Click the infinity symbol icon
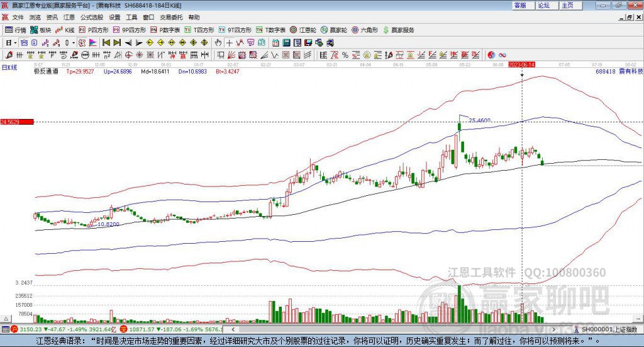The height and width of the screenshot is (347, 644). point(502,55)
